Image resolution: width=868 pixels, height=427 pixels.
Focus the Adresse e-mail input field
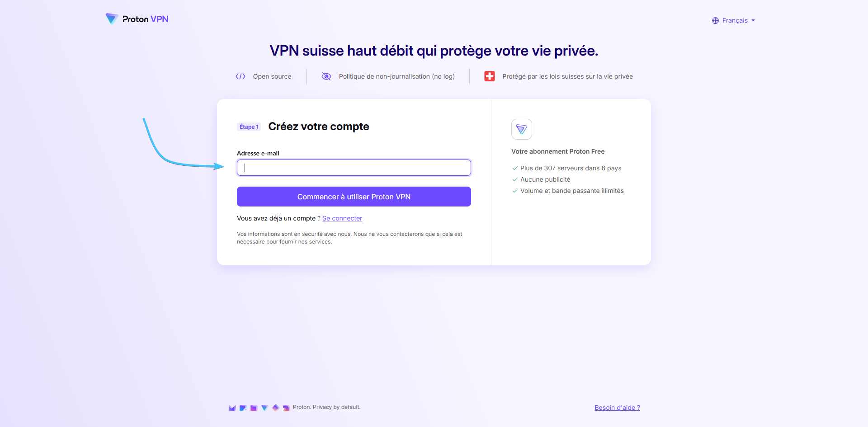point(354,168)
